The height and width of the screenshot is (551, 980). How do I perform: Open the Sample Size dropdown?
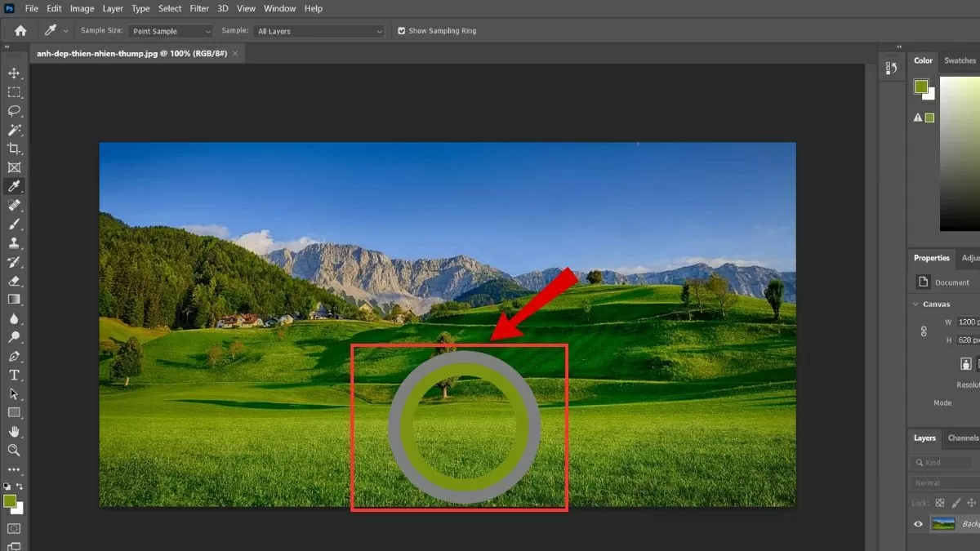pyautogui.click(x=171, y=31)
